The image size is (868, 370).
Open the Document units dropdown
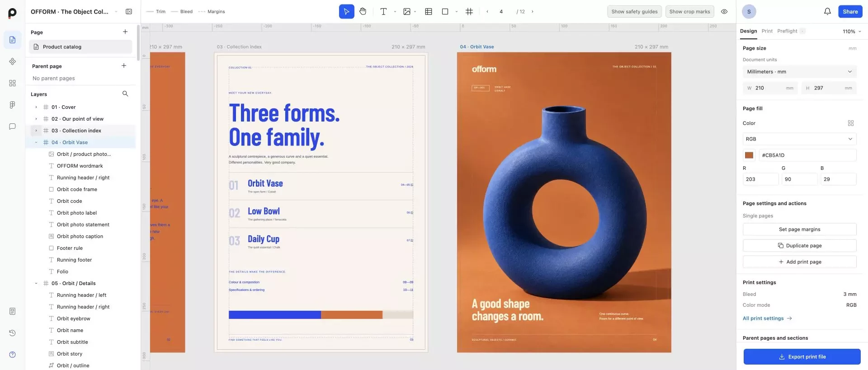(x=799, y=72)
